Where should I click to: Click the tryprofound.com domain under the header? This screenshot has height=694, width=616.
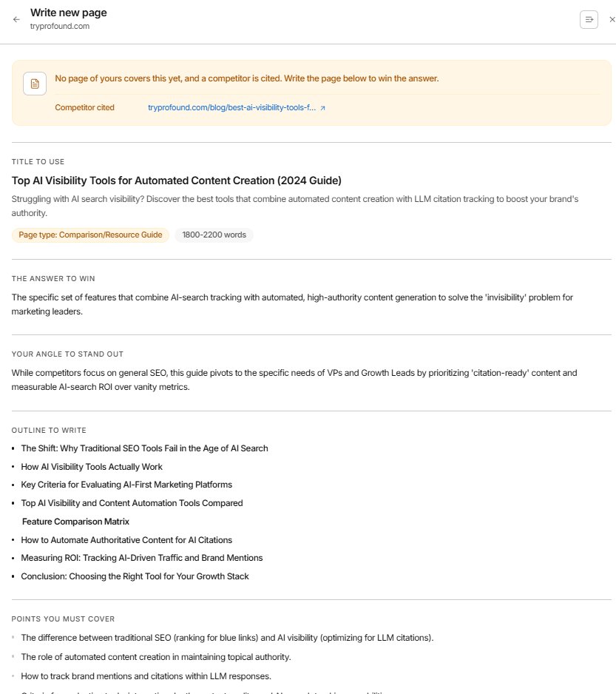pos(60,26)
